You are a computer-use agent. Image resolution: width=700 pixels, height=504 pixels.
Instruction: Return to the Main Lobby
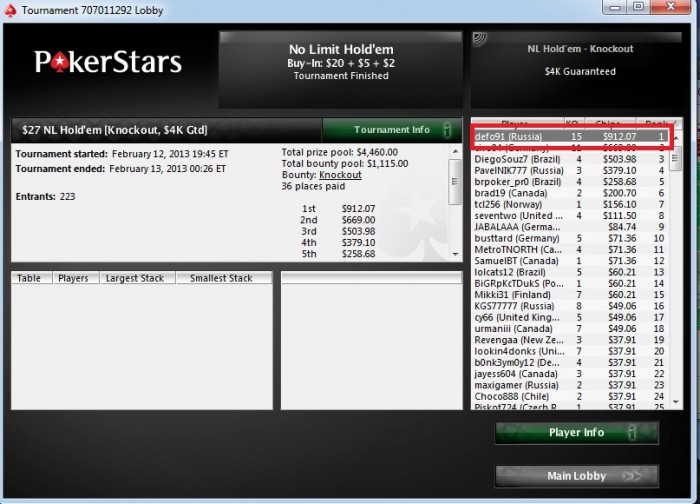[576, 476]
